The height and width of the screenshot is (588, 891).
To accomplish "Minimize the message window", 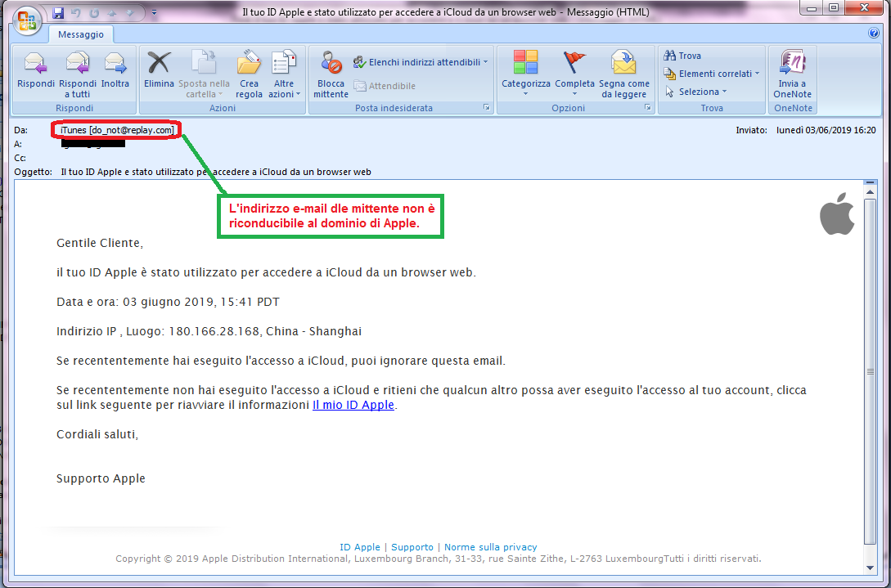I will click(x=812, y=8).
